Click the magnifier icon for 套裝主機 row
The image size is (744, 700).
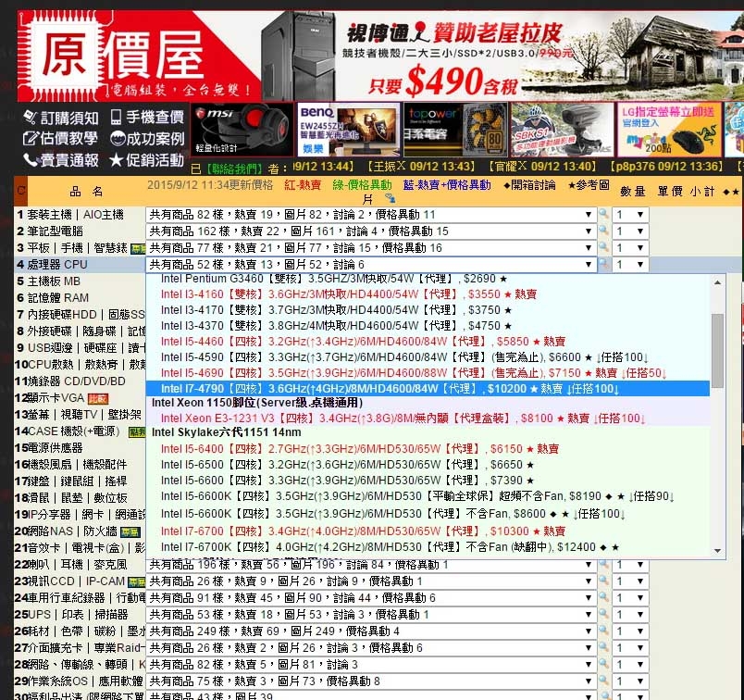pos(603,214)
